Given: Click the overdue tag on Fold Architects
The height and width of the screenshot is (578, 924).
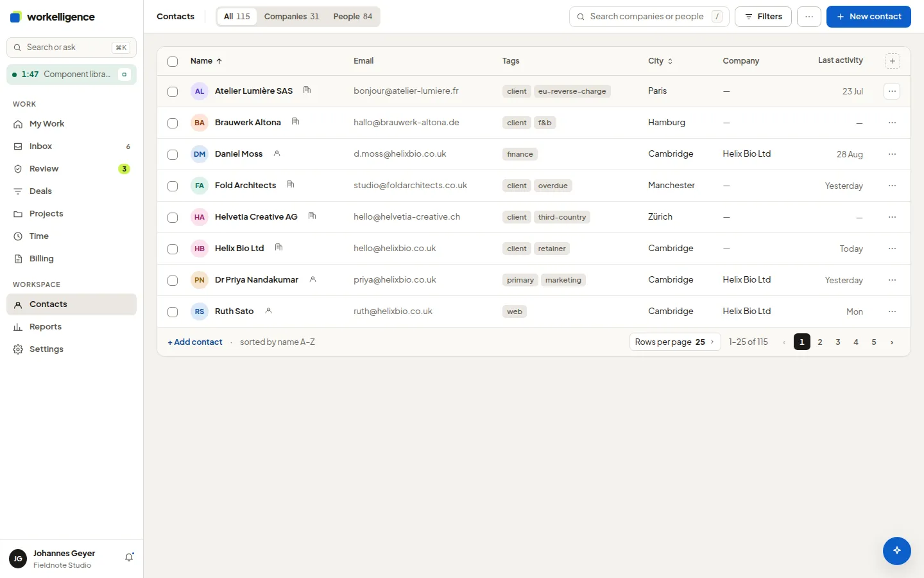Looking at the screenshot, I should [552, 186].
